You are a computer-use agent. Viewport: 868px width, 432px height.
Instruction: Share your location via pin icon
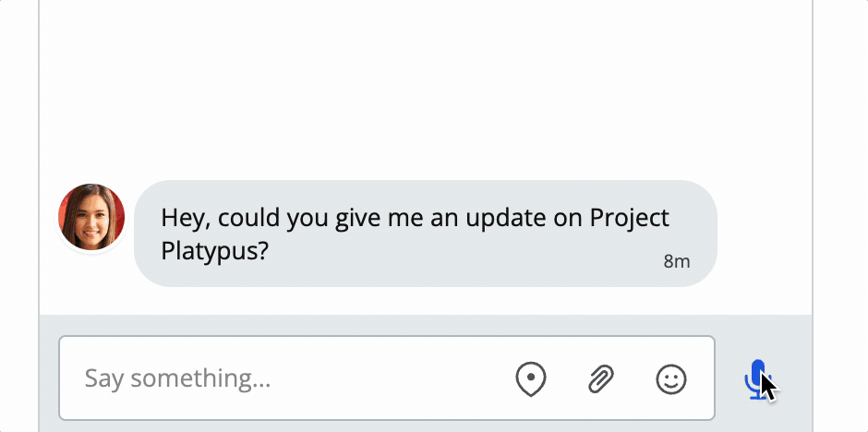(531, 378)
